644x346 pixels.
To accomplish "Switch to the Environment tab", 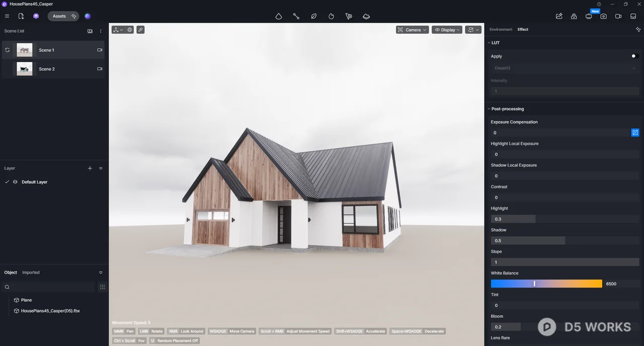I will 501,29.
